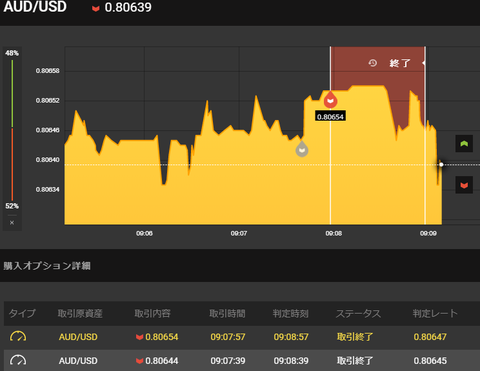Click settlement rate 0.80647
This screenshot has height=371, width=480.
tap(430, 337)
